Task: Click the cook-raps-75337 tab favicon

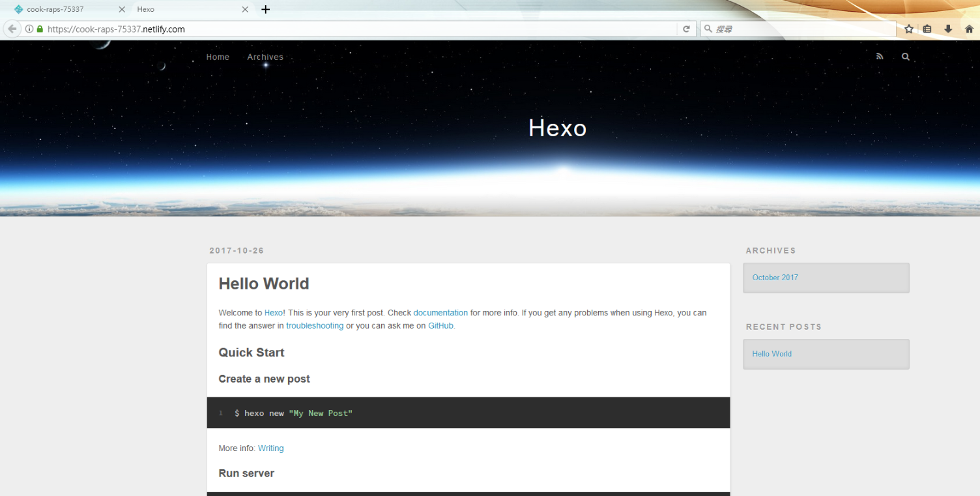Action: pos(18,10)
